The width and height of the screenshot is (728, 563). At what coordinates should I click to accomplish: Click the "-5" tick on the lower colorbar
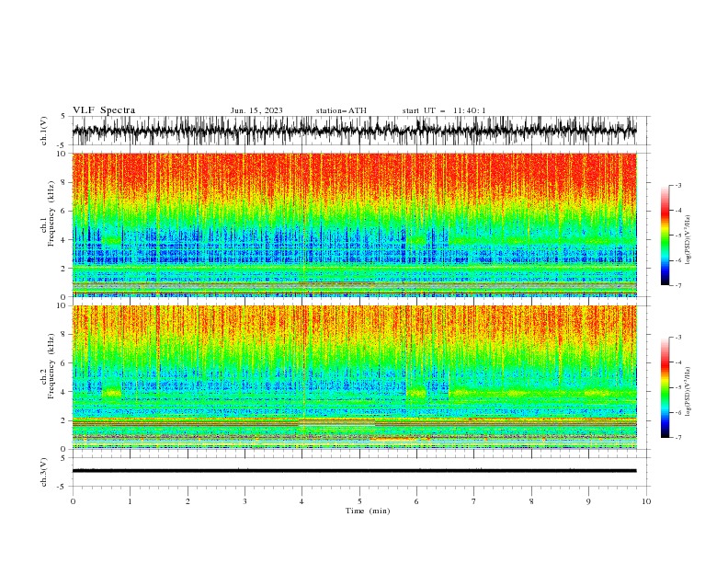click(678, 387)
